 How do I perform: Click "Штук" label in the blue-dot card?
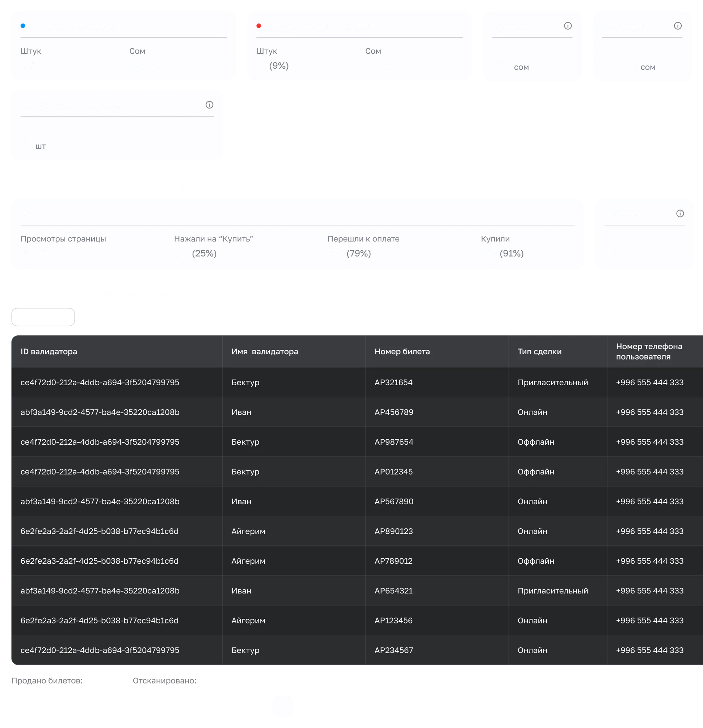click(31, 51)
